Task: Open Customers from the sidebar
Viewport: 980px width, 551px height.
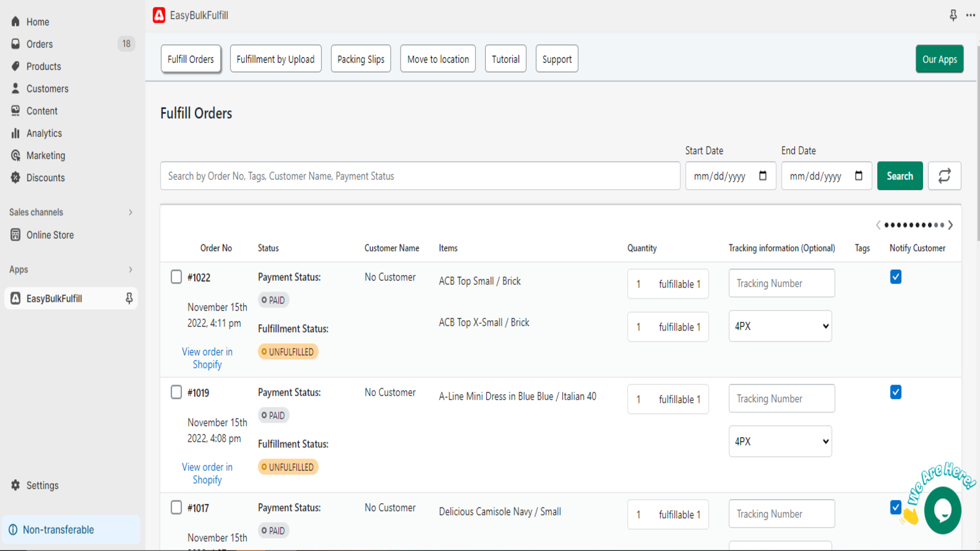Action: point(47,88)
